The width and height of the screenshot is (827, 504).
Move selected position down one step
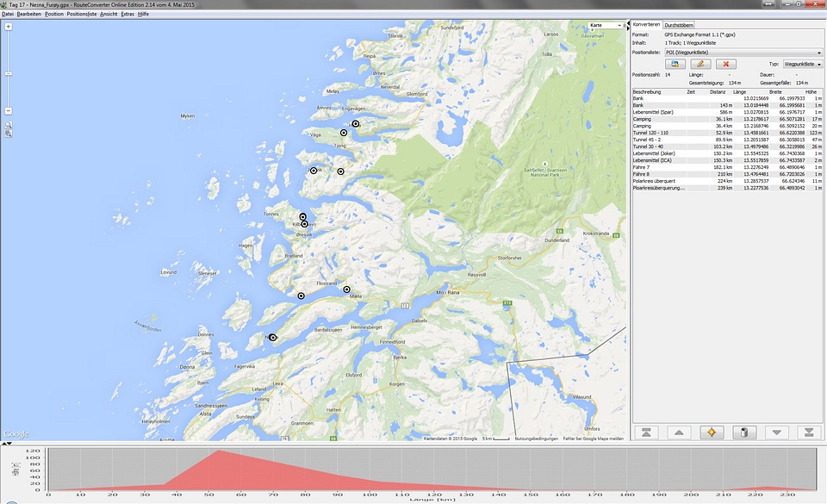[777, 432]
